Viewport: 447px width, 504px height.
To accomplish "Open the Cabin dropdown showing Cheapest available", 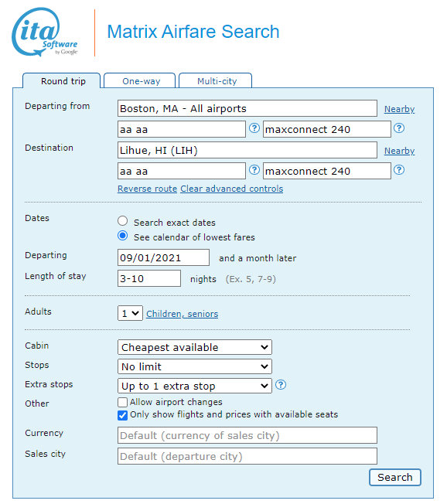I will tap(195, 347).
